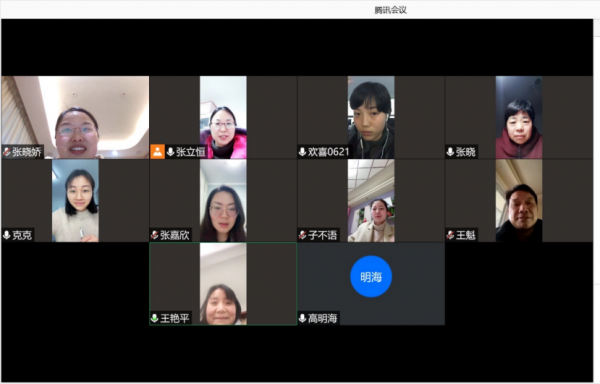The height and width of the screenshot is (384, 600).
Task: Click the active green microphone icon beside 王艳平
Action: tap(155, 318)
